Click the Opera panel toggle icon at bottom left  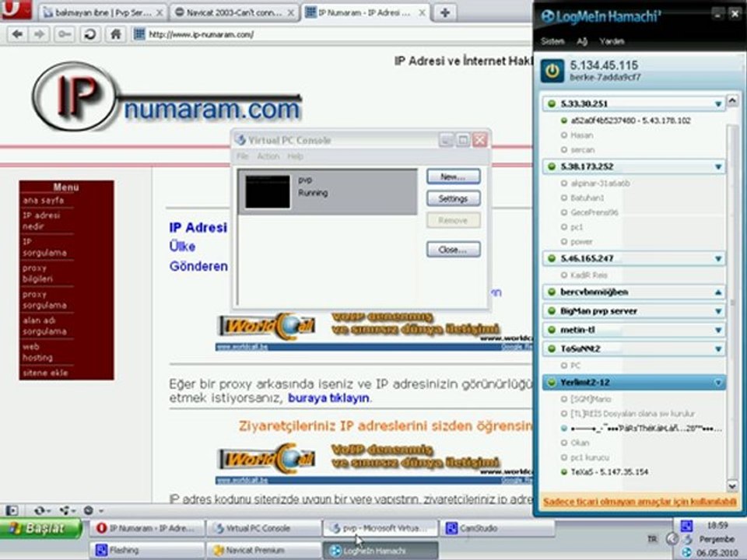click(12, 510)
